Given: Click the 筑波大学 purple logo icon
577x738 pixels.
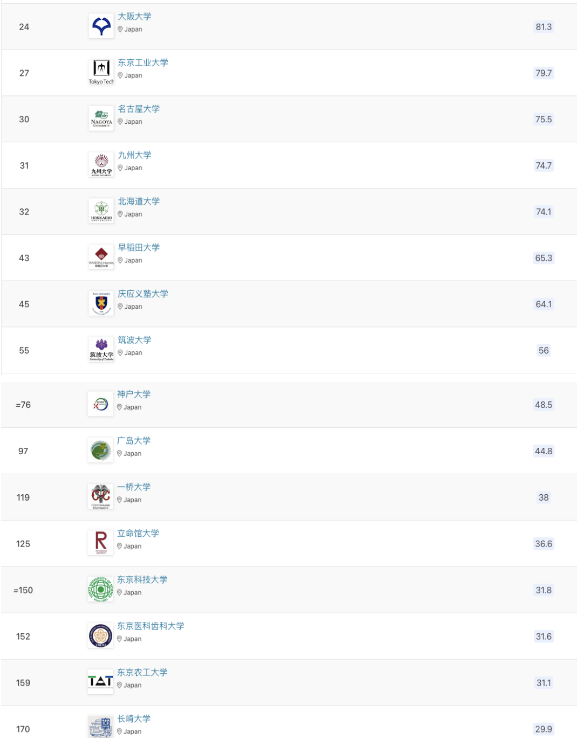Looking at the screenshot, I should (x=101, y=349).
